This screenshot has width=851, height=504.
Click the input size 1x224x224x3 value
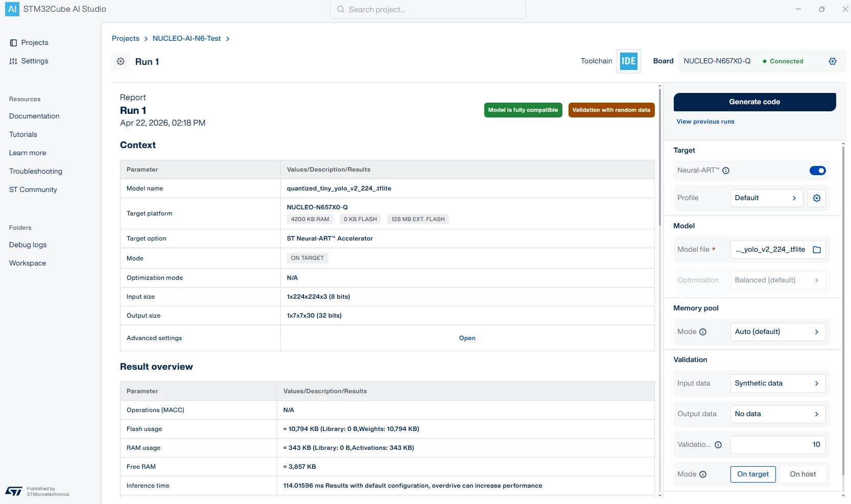pos(319,297)
